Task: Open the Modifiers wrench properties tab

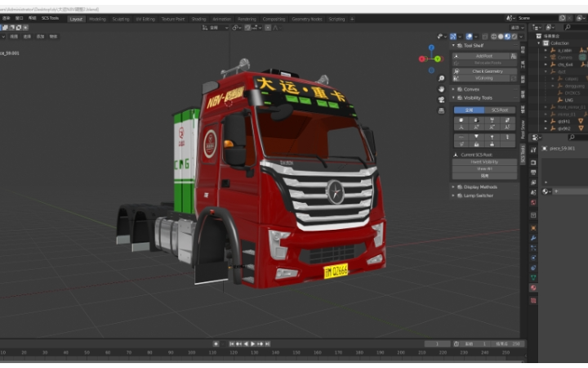Action: [533, 238]
